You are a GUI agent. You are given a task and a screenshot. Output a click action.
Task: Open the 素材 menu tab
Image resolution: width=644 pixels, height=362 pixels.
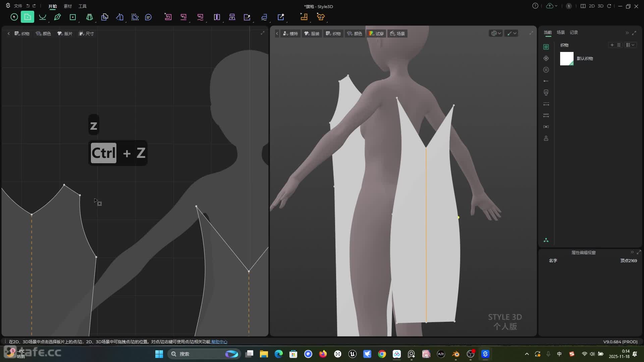[68, 6]
